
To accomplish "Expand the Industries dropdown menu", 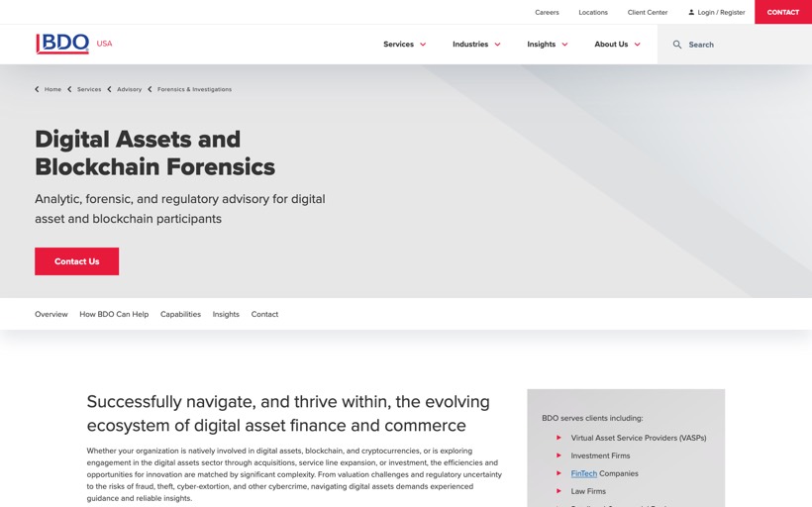I will pyautogui.click(x=476, y=44).
